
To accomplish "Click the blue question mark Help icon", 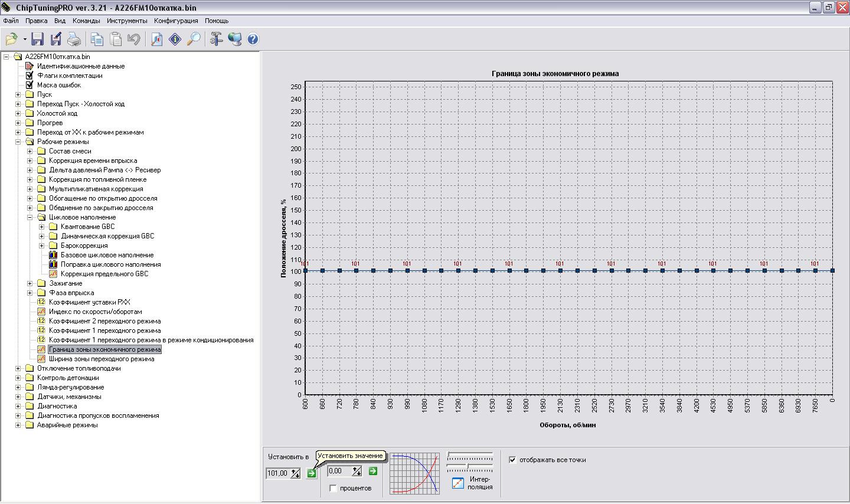I will [253, 40].
